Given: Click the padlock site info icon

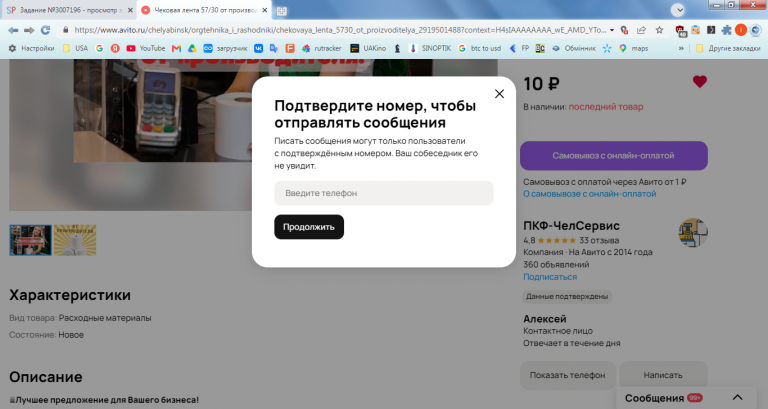Looking at the screenshot, I should (66, 30).
